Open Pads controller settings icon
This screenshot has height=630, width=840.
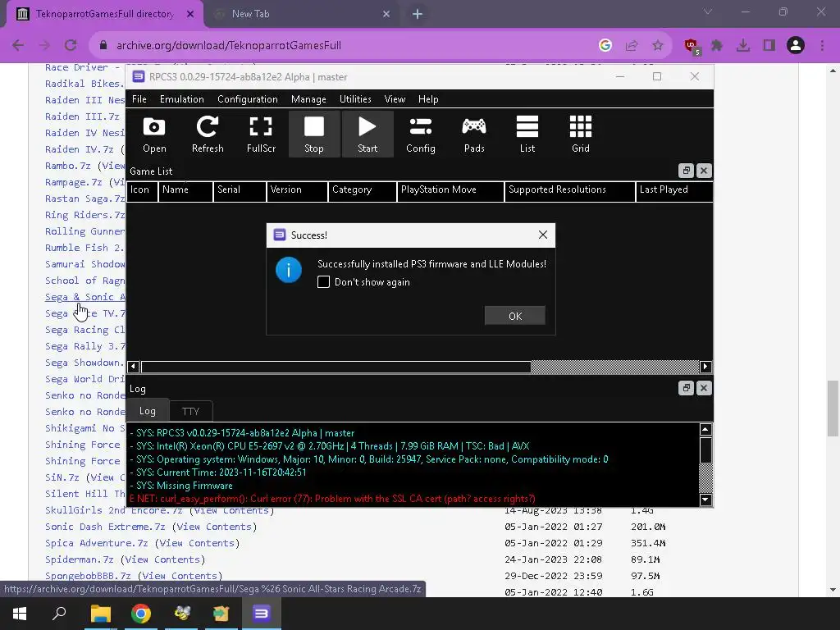click(x=474, y=134)
